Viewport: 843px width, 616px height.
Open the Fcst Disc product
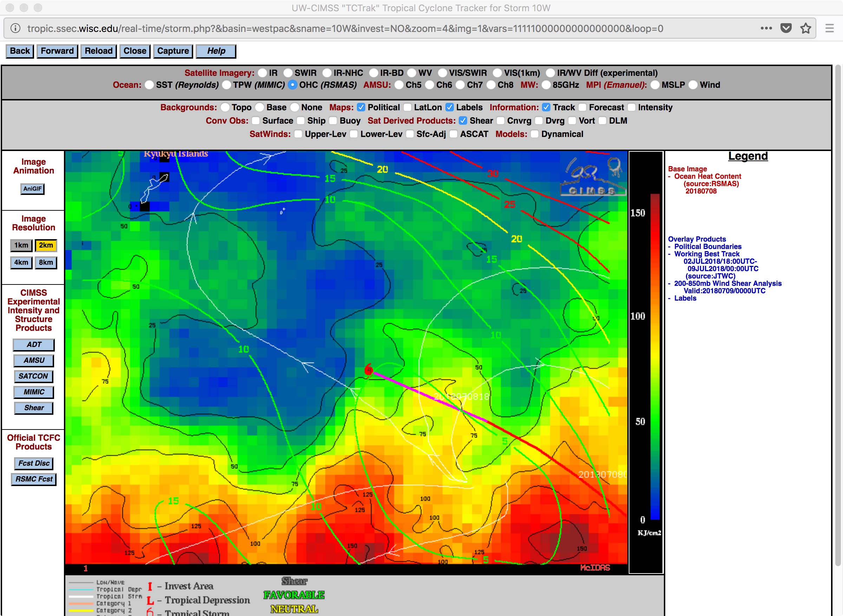pyautogui.click(x=34, y=464)
